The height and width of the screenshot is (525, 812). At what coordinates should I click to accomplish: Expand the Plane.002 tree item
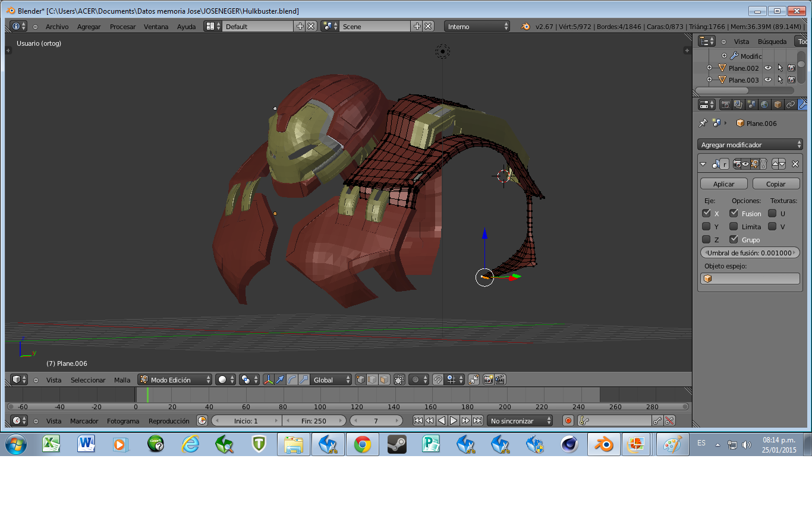click(x=709, y=68)
